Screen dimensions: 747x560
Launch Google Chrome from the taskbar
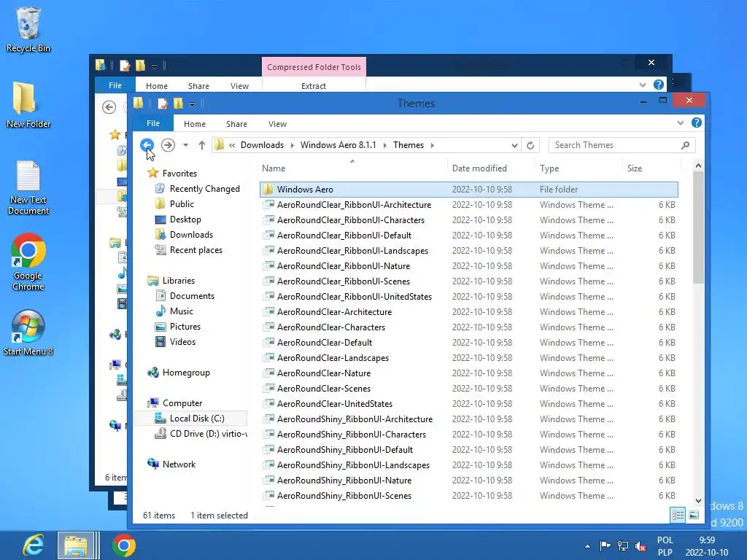124,545
